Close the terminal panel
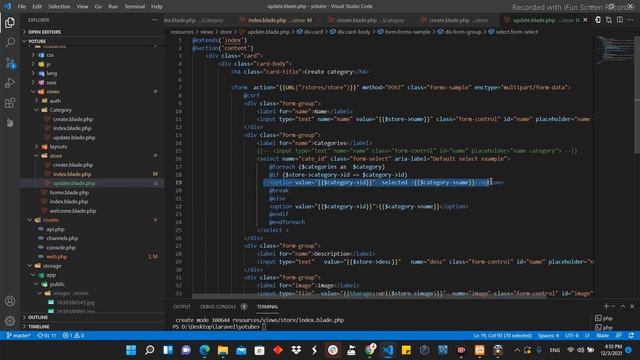Image resolution: width=640 pixels, height=360 pixels. tap(632, 306)
